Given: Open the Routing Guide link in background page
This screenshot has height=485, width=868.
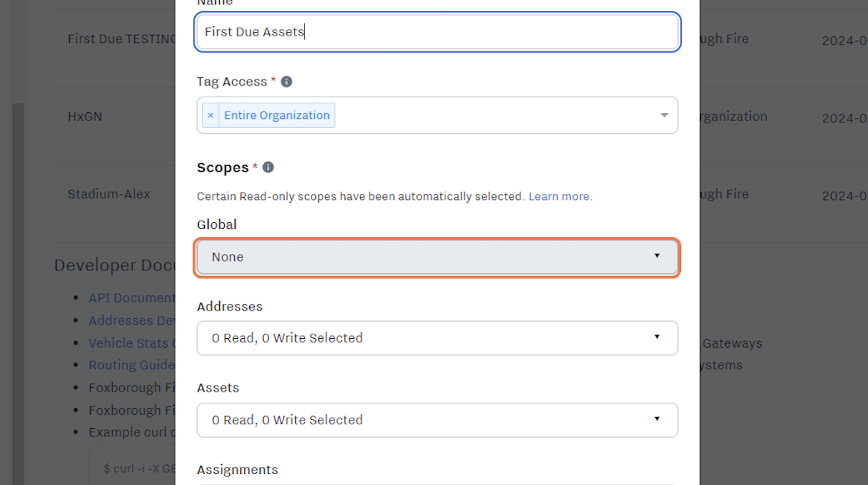Looking at the screenshot, I should 132,365.
